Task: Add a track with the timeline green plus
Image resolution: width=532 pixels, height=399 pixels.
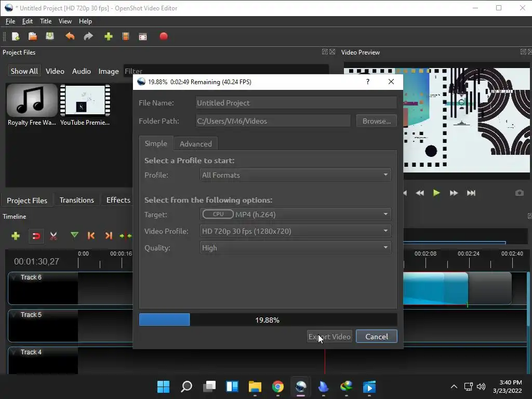Action: [16, 236]
